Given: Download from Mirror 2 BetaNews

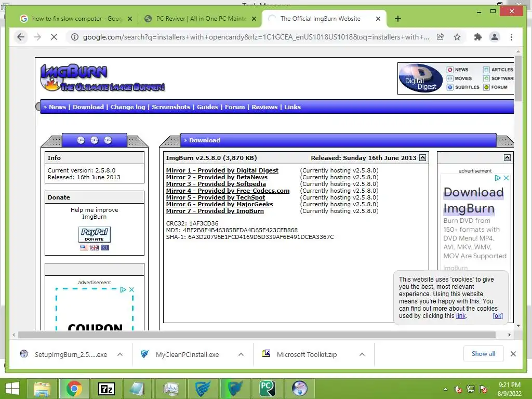Looking at the screenshot, I should click(x=217, y=177).
